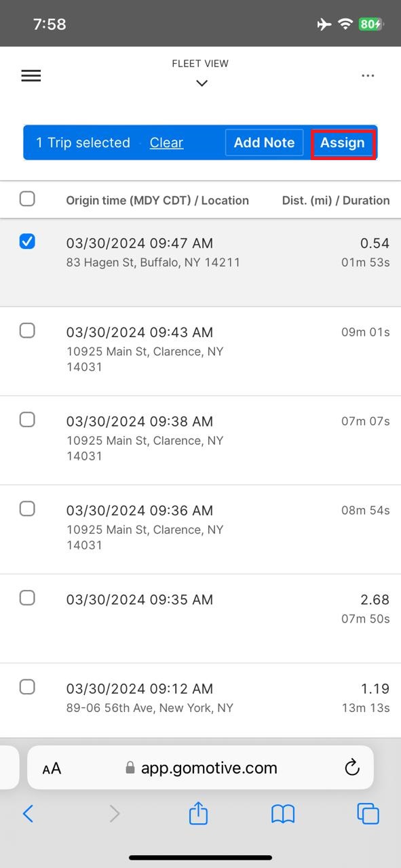The image size is (401, 868).
Task: Open the 09:35 AM trip row
Action: coord(201,618)
